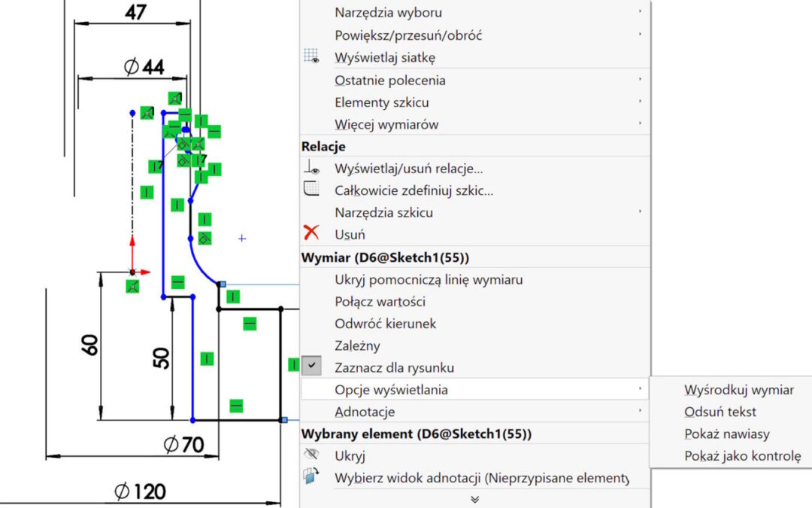Click the red X Usuń icon

point(311,233)
